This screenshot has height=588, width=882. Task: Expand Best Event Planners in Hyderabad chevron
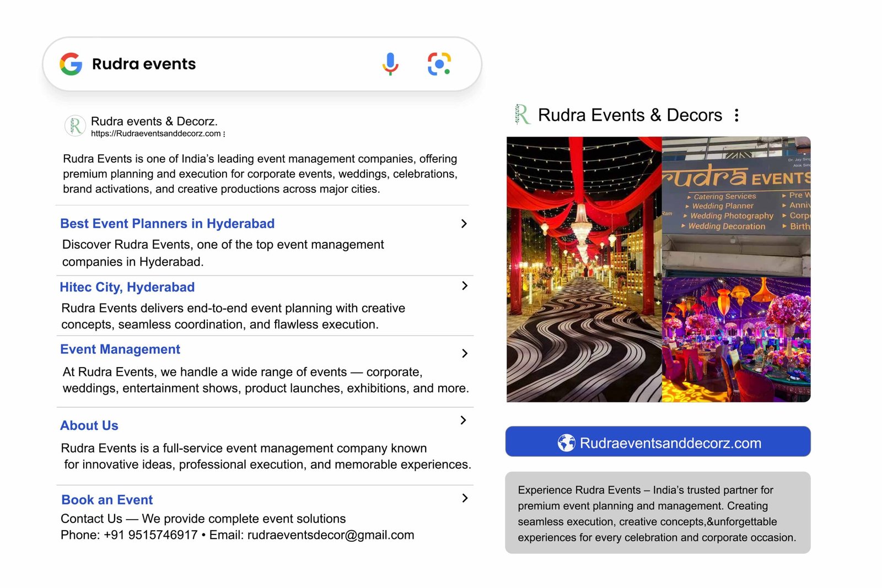pyautogui.click(x=464, y=224)
